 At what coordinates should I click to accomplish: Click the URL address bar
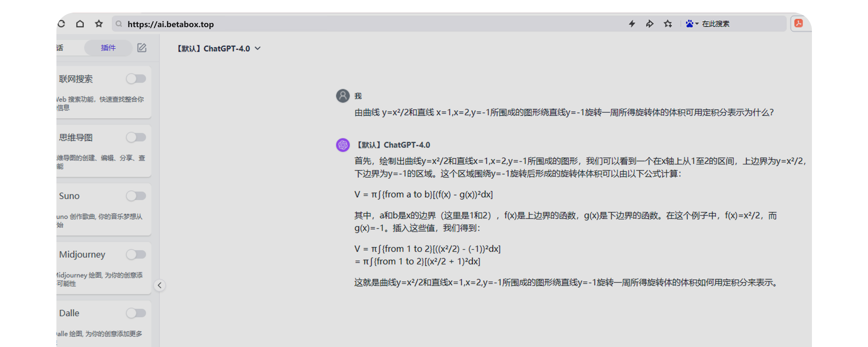click(x=325, y=24)
